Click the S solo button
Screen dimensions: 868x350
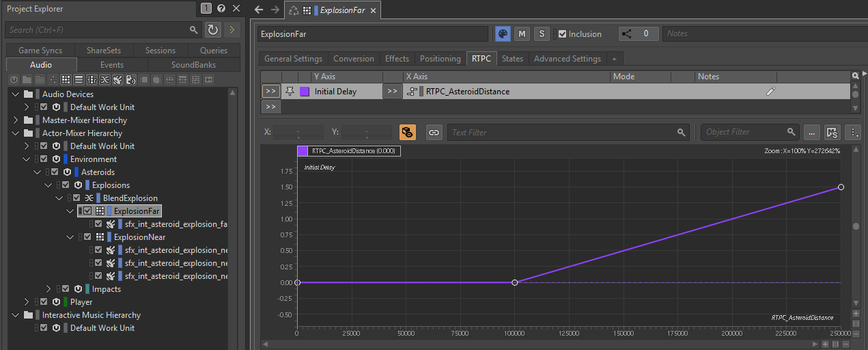pyautogui.click(x=542, y=34)
